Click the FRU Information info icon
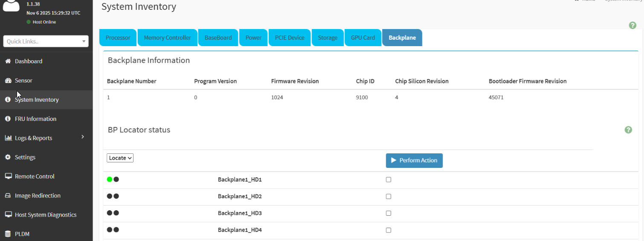644x241 pixels. tap(8, 119)
